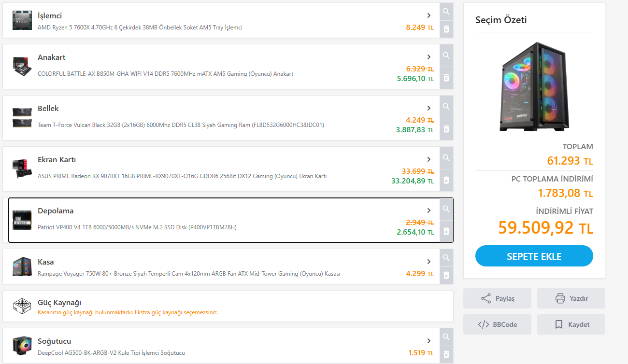Click the Rampage Voyager 750W case description
This screenshot has height=364, width=628.
pos(189,274)
